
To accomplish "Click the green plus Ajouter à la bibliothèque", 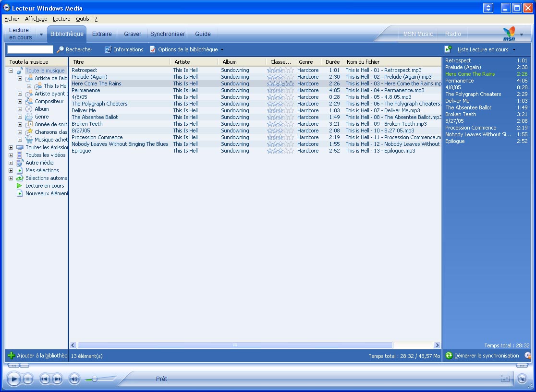I will click(x=12, y=356).
